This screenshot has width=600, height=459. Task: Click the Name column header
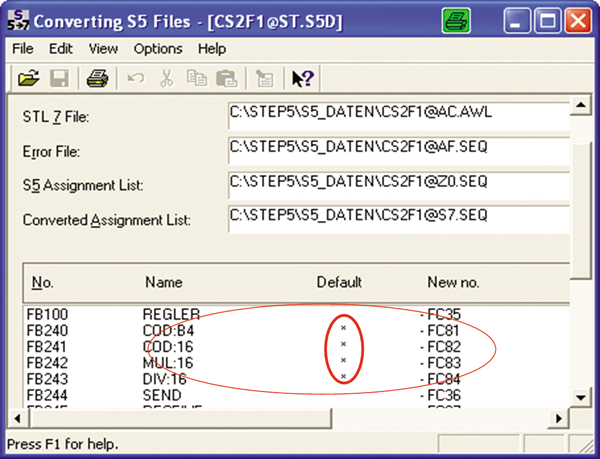click(x=164, y=283)
